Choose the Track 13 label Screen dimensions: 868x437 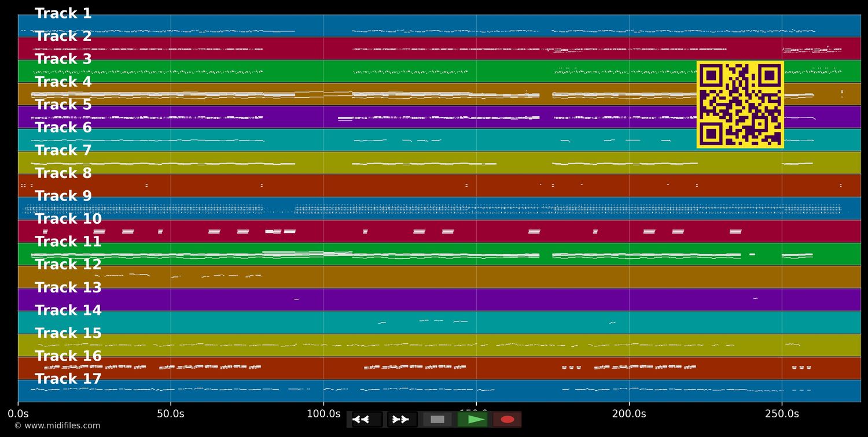(x=68, y=288)
